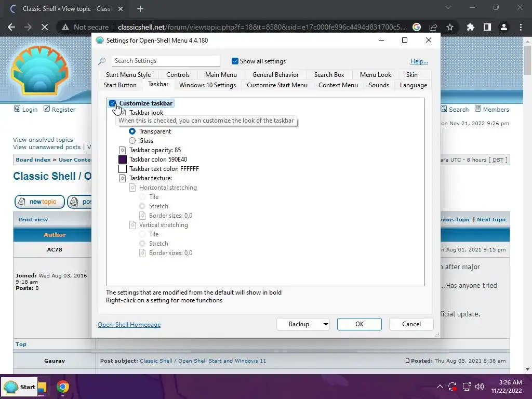Image resolution: width=532 pixels, height=399 pixels.
Task: Open the Open-Shell Homepage link
Action: 129,325
